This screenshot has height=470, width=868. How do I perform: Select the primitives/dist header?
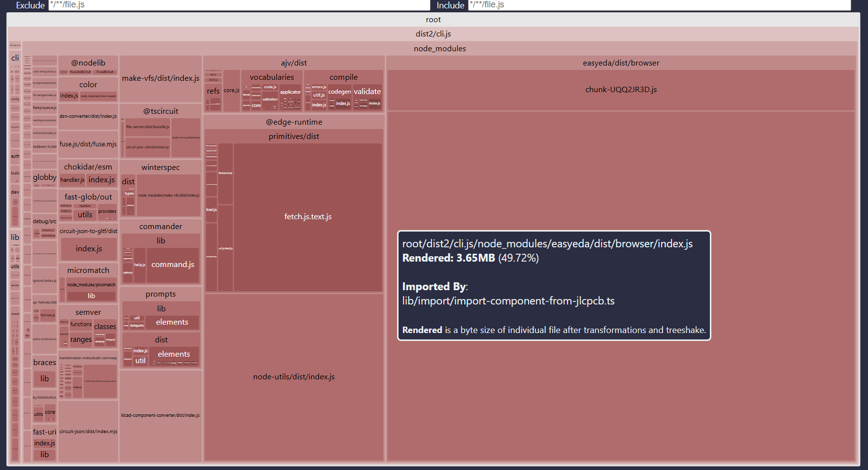click(x=294, y=136)
